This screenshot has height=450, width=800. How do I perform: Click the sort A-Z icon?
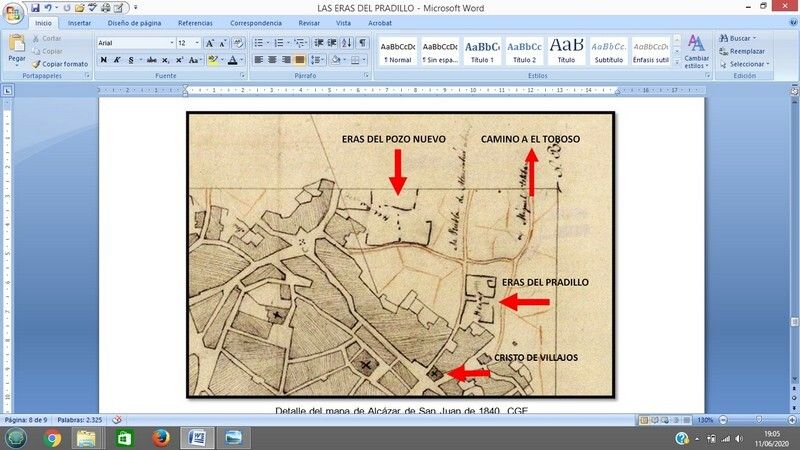[x=346, y=43]
